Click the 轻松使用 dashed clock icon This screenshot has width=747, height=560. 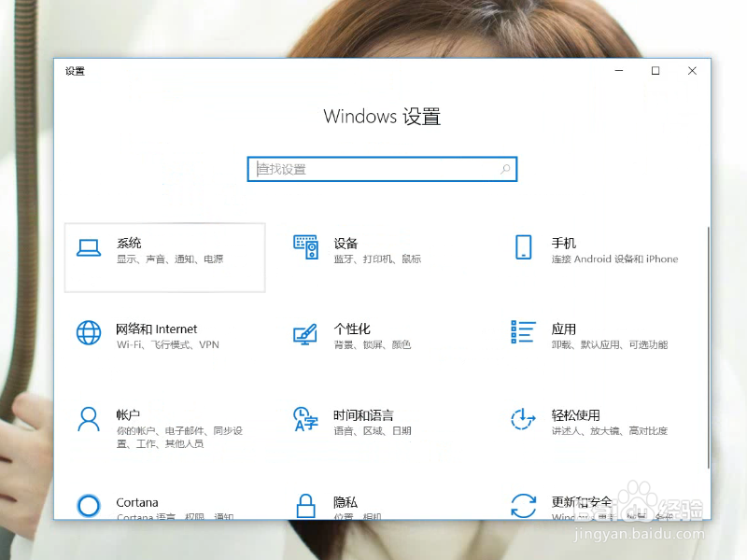point(523,418)
